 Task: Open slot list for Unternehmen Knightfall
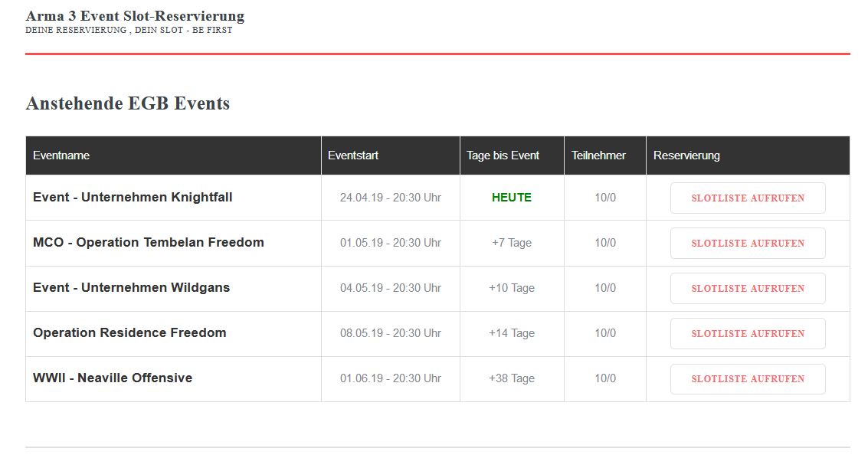point(747,198)
